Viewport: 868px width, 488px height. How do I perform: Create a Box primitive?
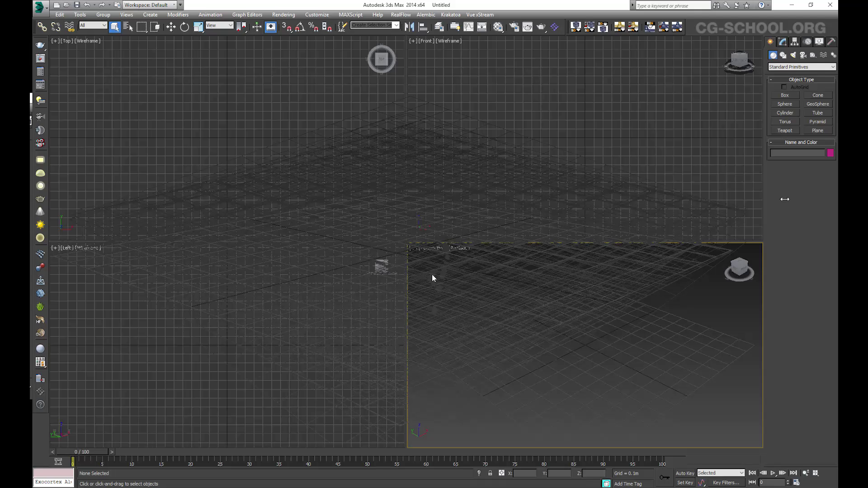click(785, 95)
